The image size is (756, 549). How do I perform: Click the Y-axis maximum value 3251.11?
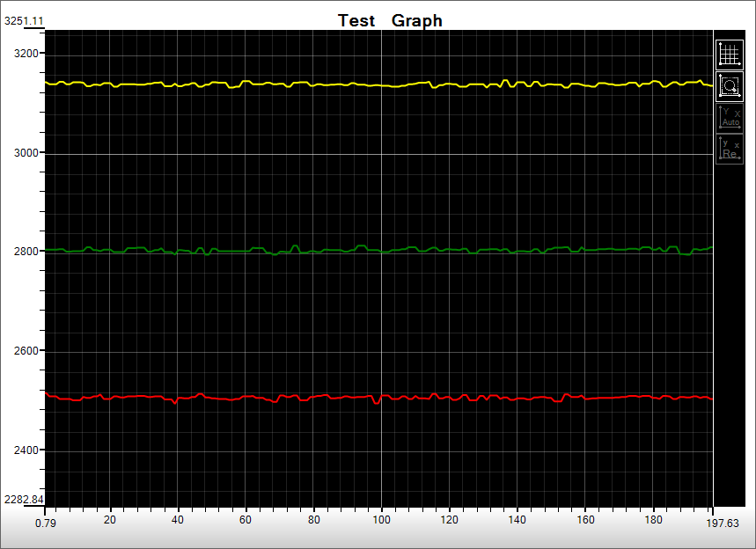point(24,21)
